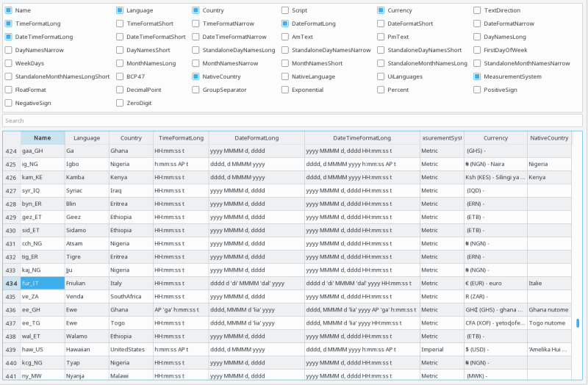Sort by the DateTimeFormatLong column header

tap(362, 138)
